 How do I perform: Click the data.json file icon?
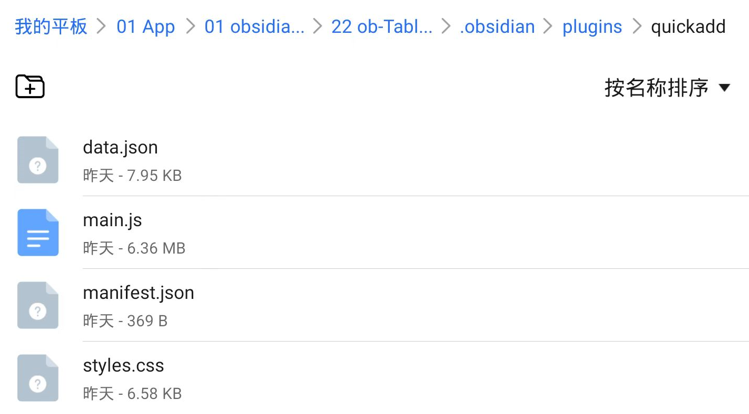[x=38, y=160]
